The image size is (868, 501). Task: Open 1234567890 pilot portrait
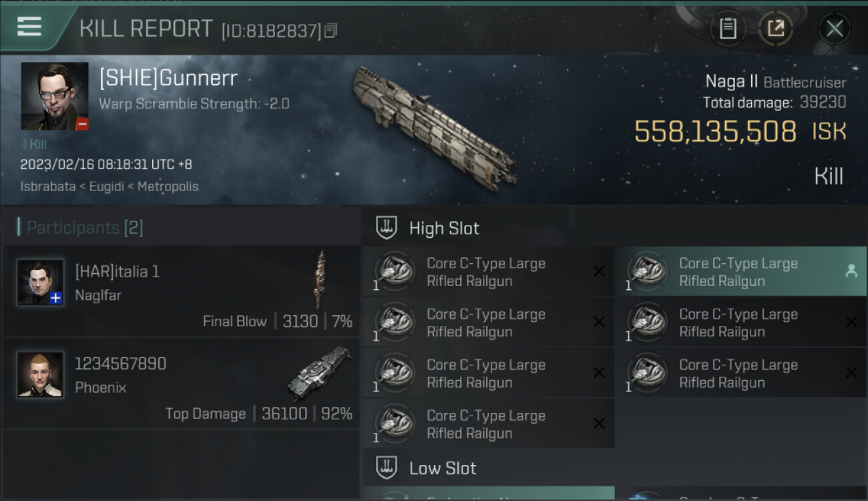(40, 374)
